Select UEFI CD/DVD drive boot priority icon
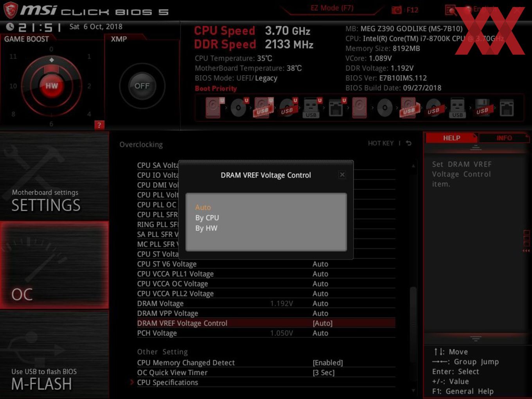Screen dimensions: 532x399 [x=239, y=107]
